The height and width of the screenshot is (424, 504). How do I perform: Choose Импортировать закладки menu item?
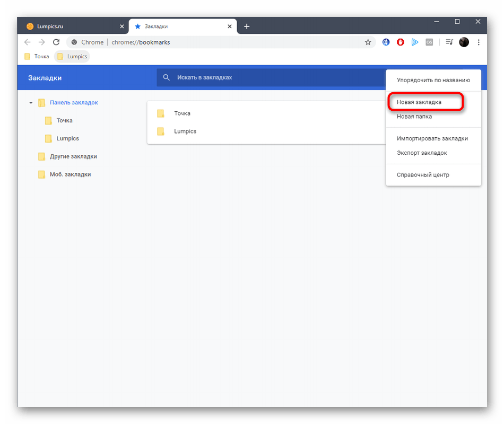(433, 138)
